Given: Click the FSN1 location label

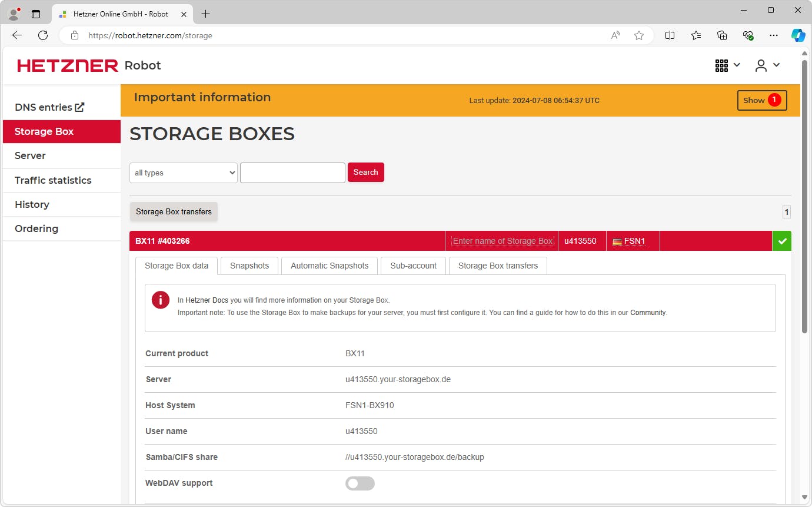Looking at the screenshot, I should click(x=635, y=241).
